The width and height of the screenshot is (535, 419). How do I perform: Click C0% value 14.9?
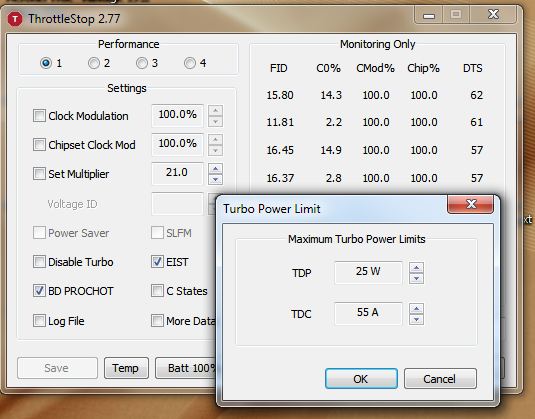331,150
